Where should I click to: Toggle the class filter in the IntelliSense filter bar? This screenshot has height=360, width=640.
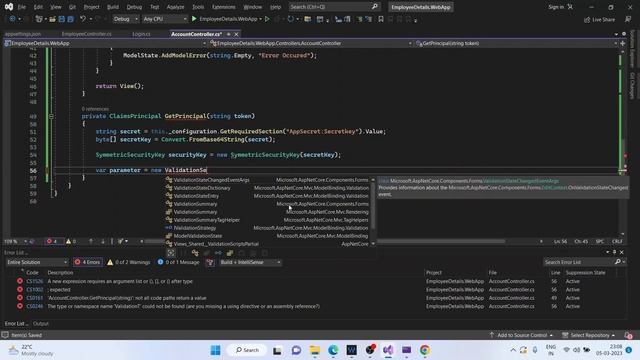pyautogui.click(x=195, y=253)
